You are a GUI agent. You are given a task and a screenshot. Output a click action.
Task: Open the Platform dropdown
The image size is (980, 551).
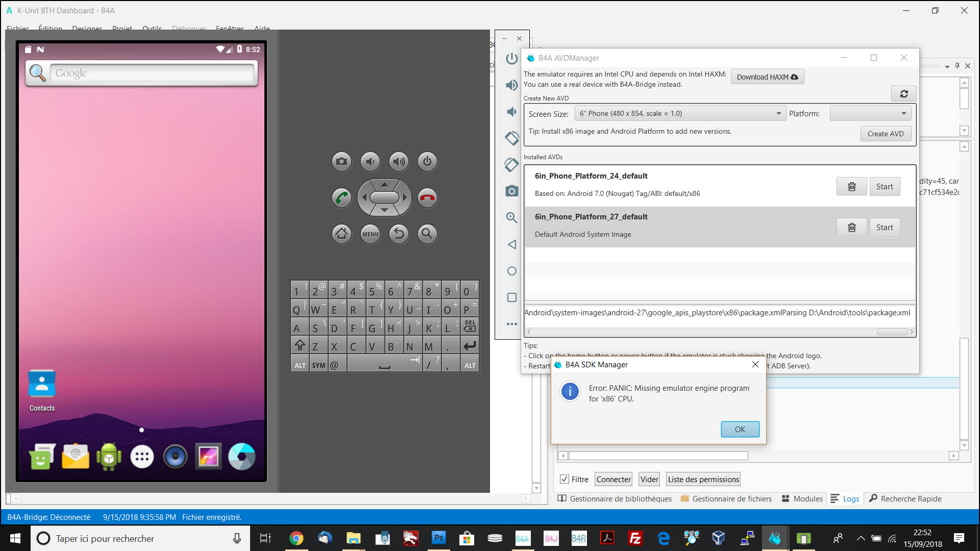coord(870,114)
